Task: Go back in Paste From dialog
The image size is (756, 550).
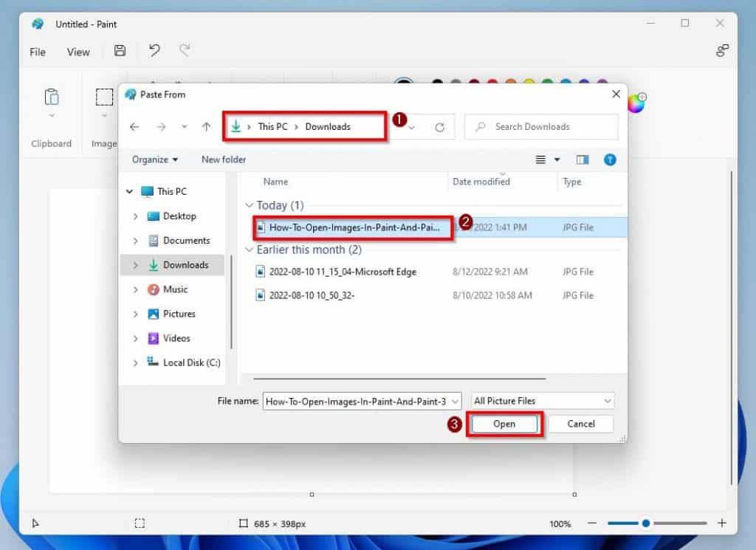Action: 134,127
